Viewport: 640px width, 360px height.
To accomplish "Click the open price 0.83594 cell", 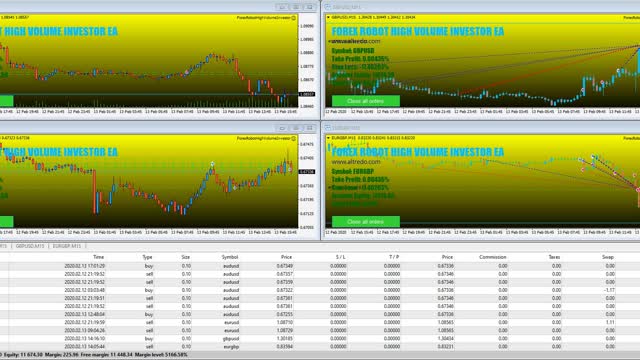I will click(285, 347).
